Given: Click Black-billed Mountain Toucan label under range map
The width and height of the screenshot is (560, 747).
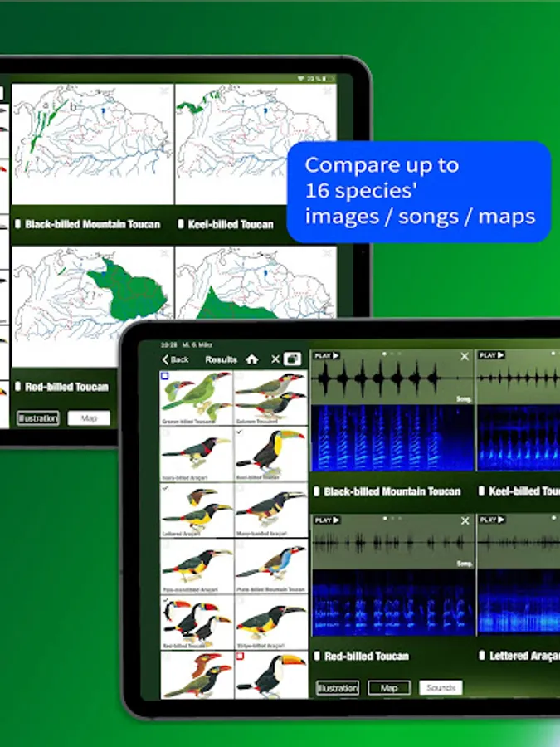Looking at the screenshot, I should click(x=92, y=224).
